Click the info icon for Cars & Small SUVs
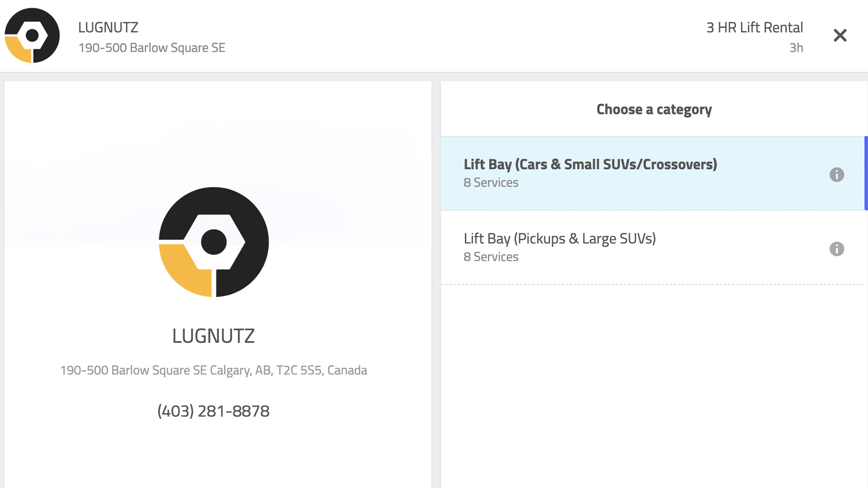Screen dimensions: 868x488 pyautogui.click(x=837, y=174)
